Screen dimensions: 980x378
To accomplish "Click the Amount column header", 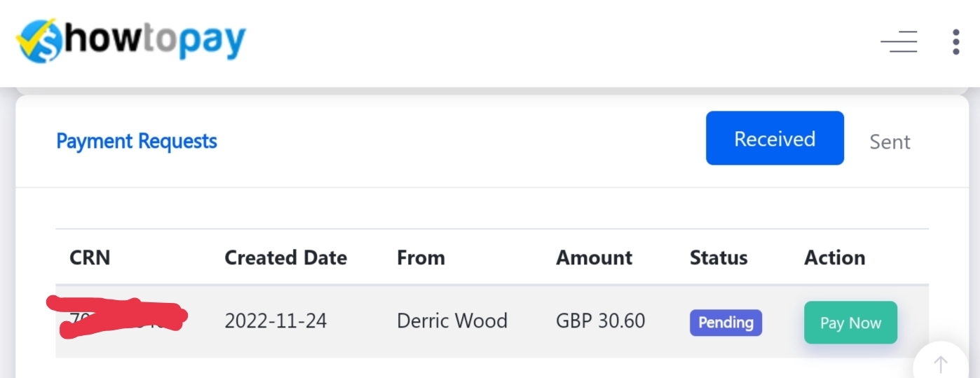I will (x=594, y=257).
